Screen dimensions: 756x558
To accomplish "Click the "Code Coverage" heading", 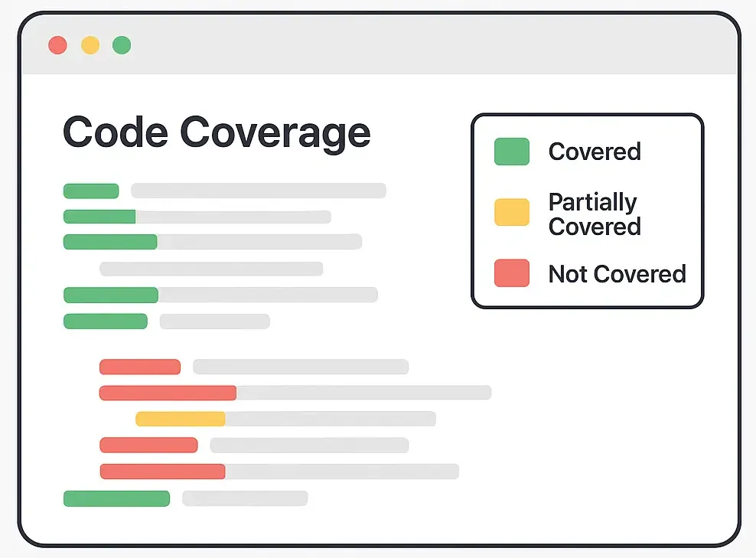I will (217, 132).
